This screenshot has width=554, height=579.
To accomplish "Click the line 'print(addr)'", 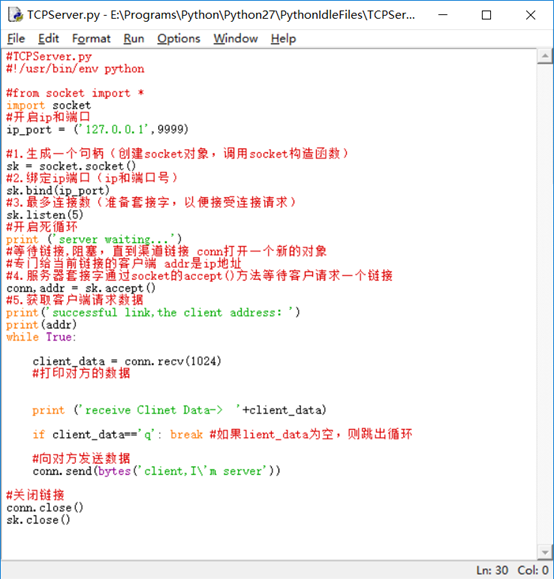I will click(41, 325).
